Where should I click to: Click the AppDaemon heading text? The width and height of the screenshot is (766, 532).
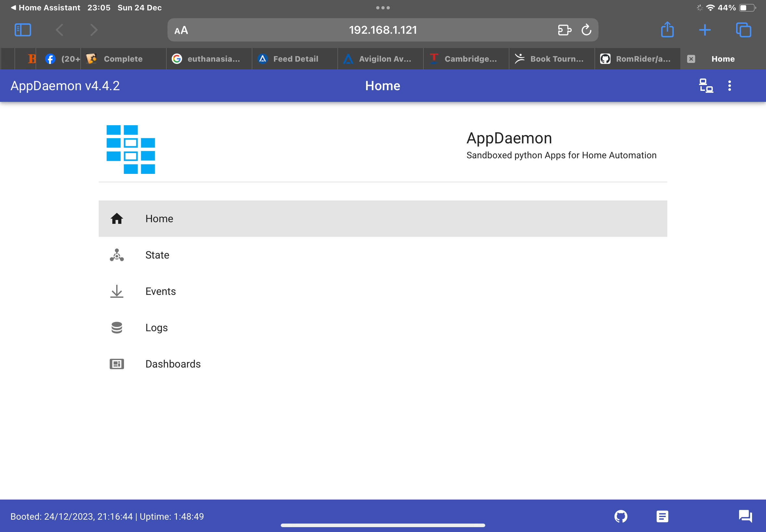click(509, 138)
